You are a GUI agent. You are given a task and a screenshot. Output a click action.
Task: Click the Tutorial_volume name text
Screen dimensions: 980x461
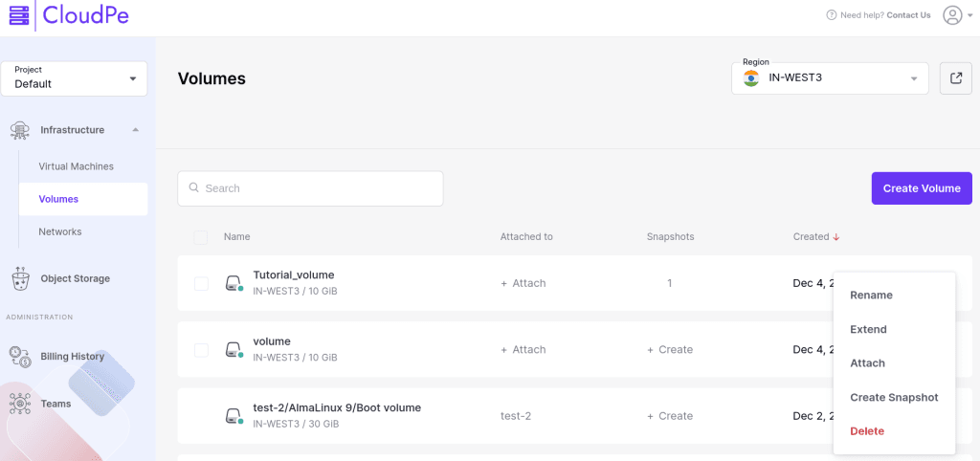click(294, 274)
